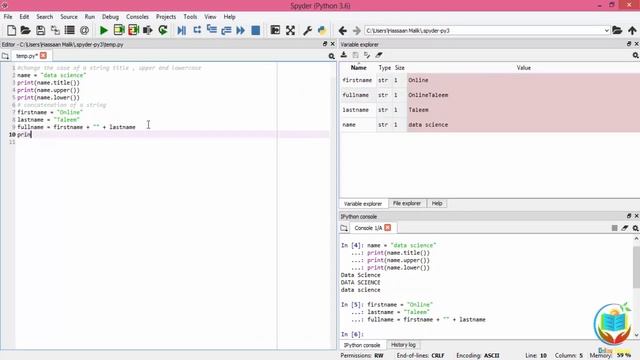
Task: Import data into Variable explorer
Action: tap(344, 55)
